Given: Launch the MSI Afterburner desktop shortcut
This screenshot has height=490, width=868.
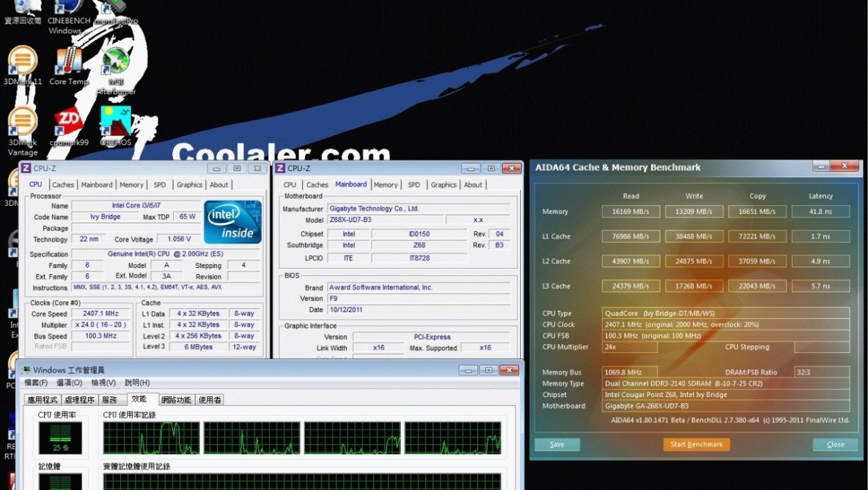Looking at the screenshot, I should tap(116, 71).
